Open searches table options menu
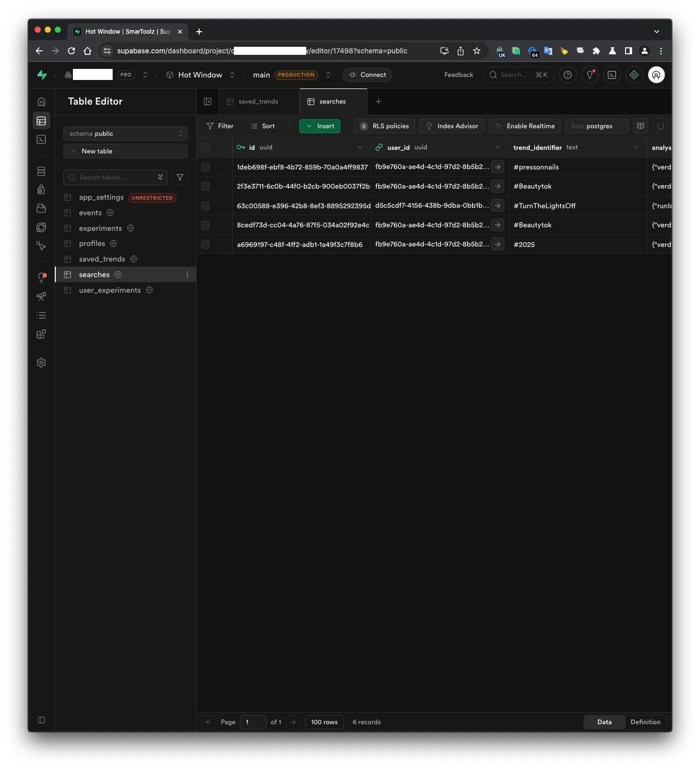This screenshot has width=700, height=769. [188, 275]
